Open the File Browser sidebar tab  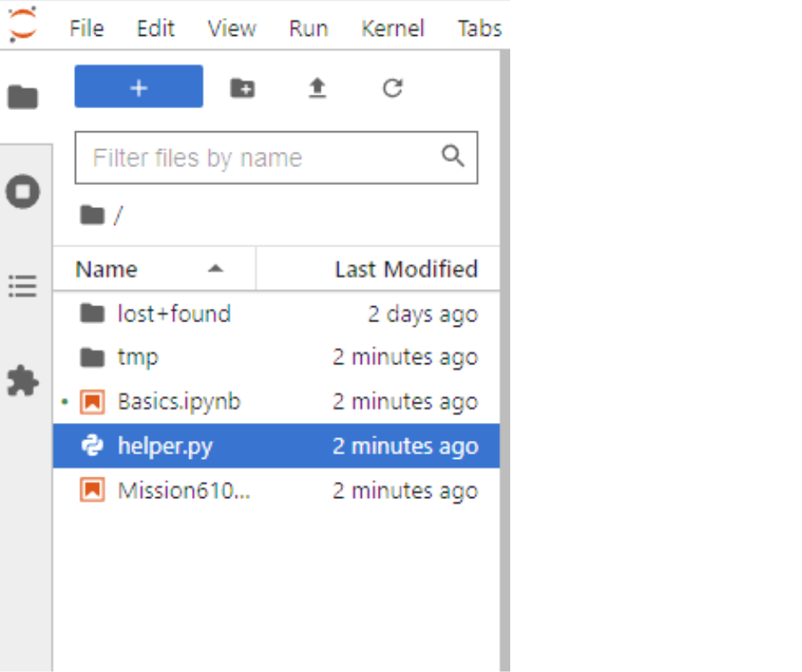[x=23, y=97]
